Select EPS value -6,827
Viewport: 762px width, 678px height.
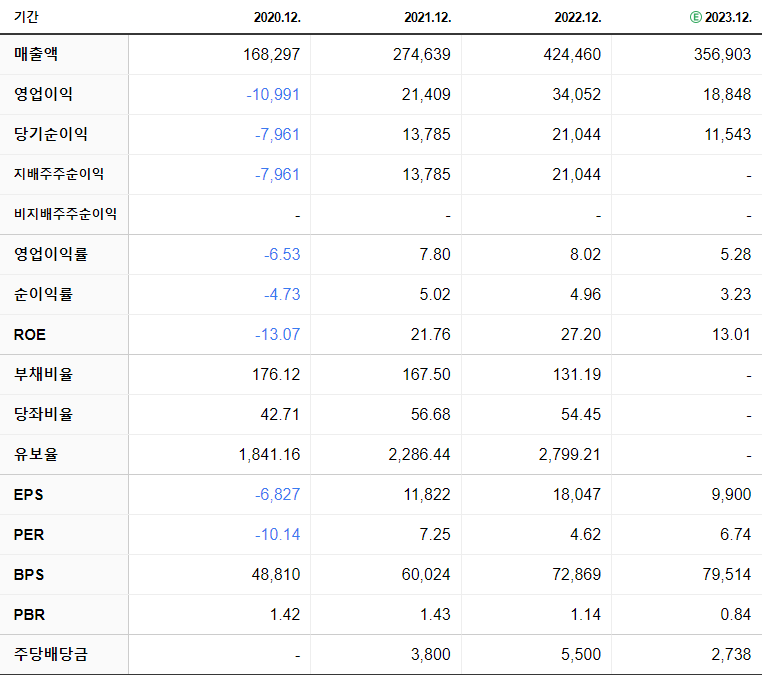pyautogui.click(x=277, y=494)
